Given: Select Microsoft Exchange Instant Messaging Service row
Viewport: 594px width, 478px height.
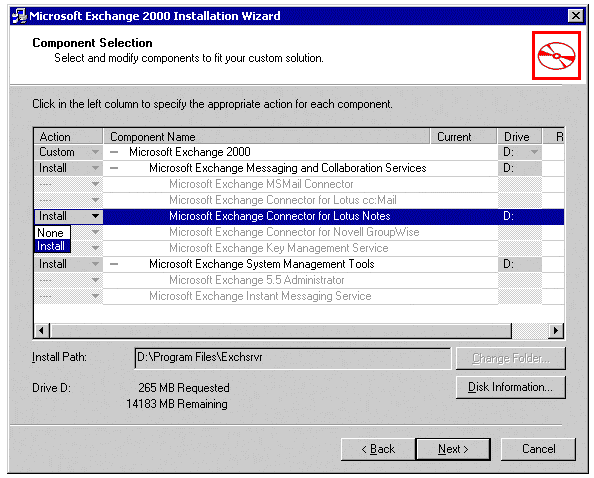Looking at the screenshot, I should (260, 296).
